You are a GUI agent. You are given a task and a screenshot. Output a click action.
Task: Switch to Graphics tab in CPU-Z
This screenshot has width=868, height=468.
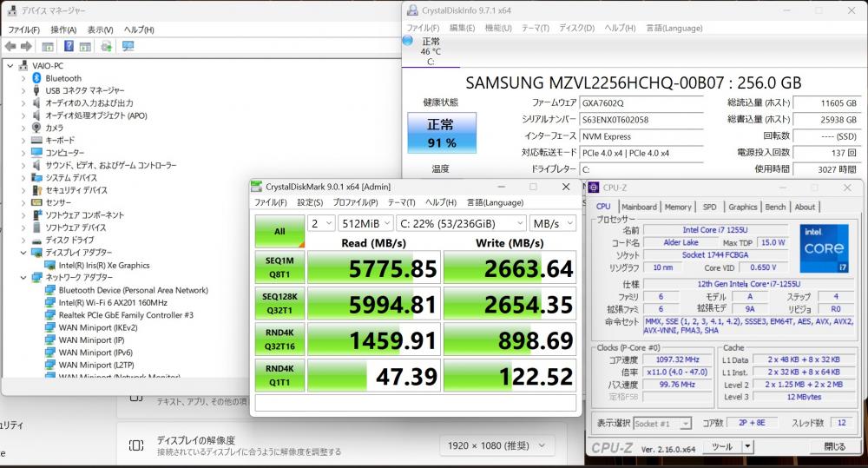coord(742,207)
